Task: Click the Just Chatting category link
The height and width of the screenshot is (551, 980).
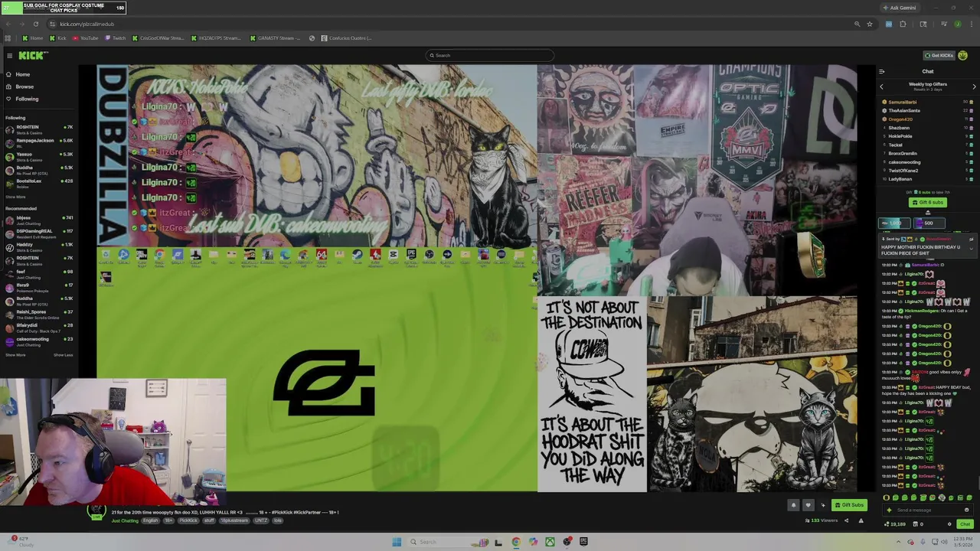Action: click(x=125, y=520)
